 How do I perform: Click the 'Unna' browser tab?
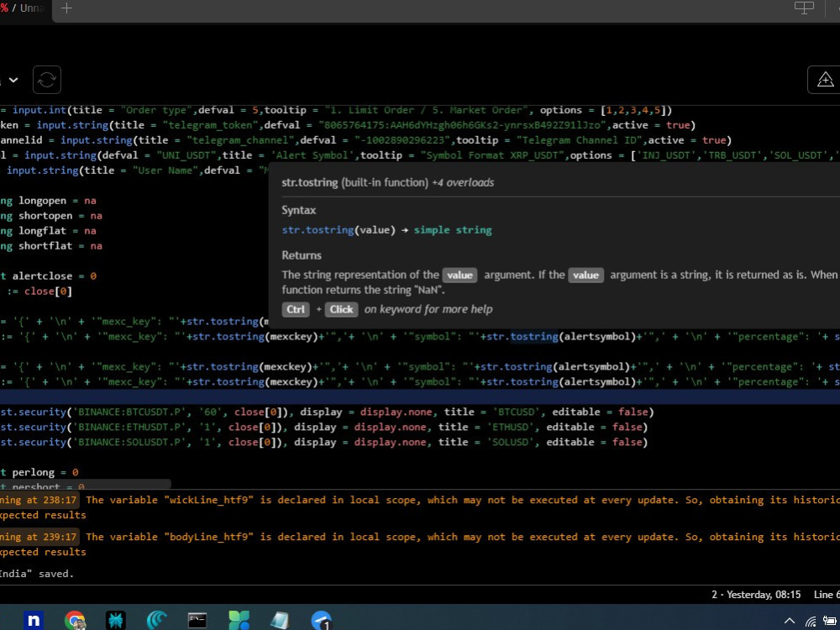point(26,8)
